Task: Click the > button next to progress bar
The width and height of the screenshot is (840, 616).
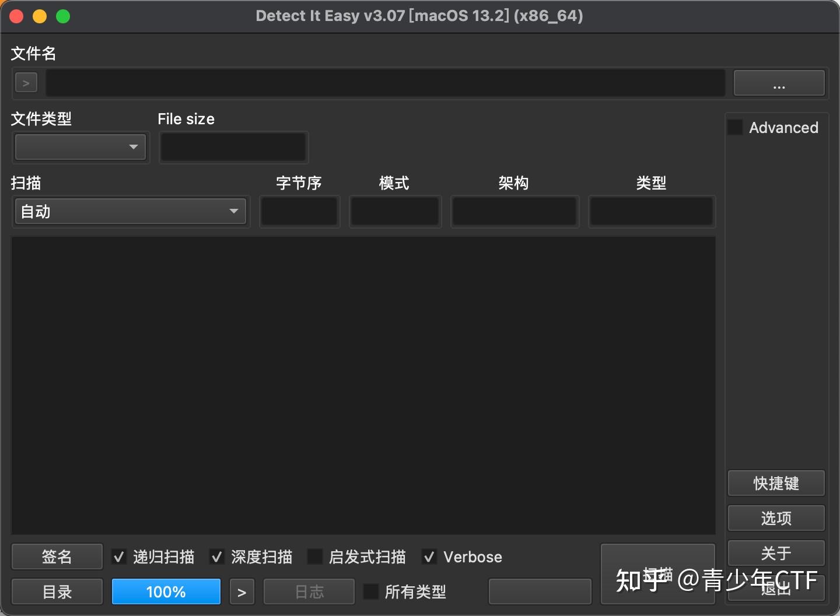Action: coord(242,591)
